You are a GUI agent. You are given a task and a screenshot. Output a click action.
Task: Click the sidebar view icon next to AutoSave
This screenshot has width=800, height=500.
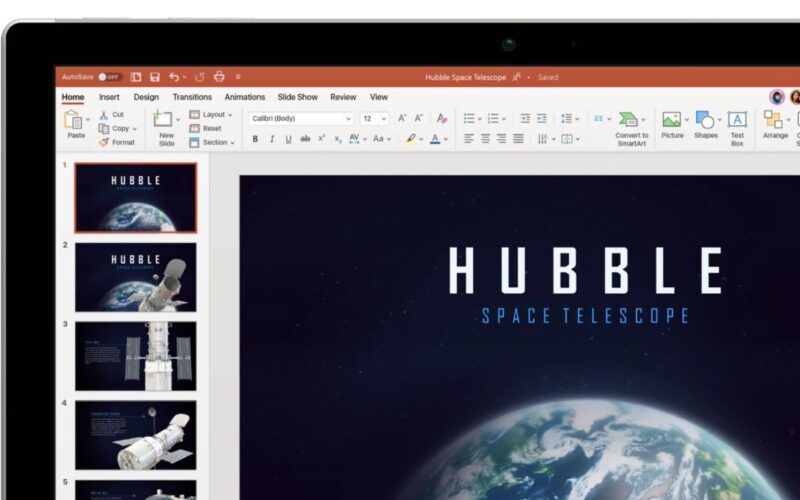click(x=136, y=77)
